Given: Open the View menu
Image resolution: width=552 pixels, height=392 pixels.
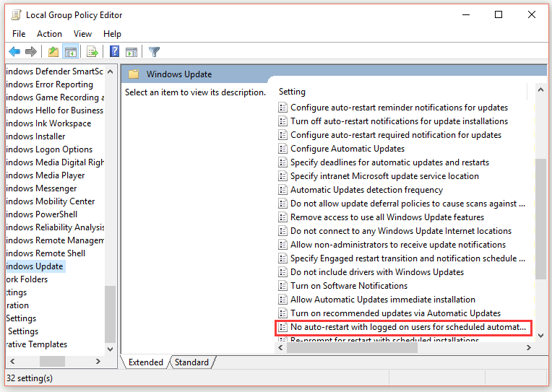Looking at the screenshot, I should tap(82, 34).
